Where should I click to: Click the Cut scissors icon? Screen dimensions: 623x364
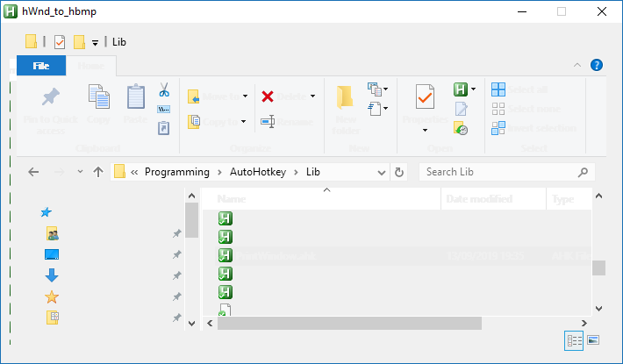click(x=163, y=90)
